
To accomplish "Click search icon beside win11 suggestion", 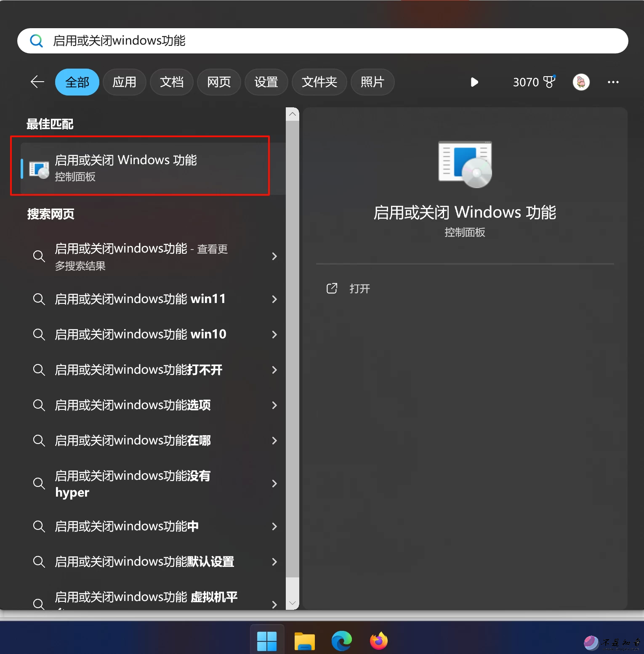I will [x=39, y=299].
